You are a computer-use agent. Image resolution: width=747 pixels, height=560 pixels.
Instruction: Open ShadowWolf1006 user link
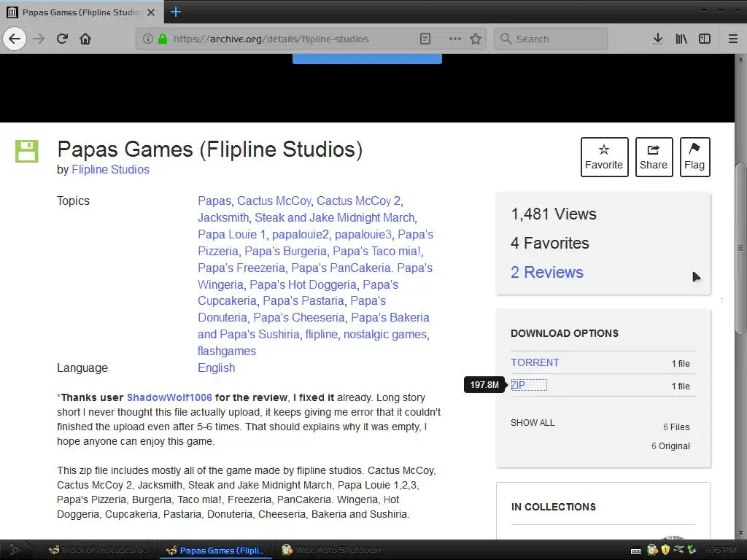[169, 397]
